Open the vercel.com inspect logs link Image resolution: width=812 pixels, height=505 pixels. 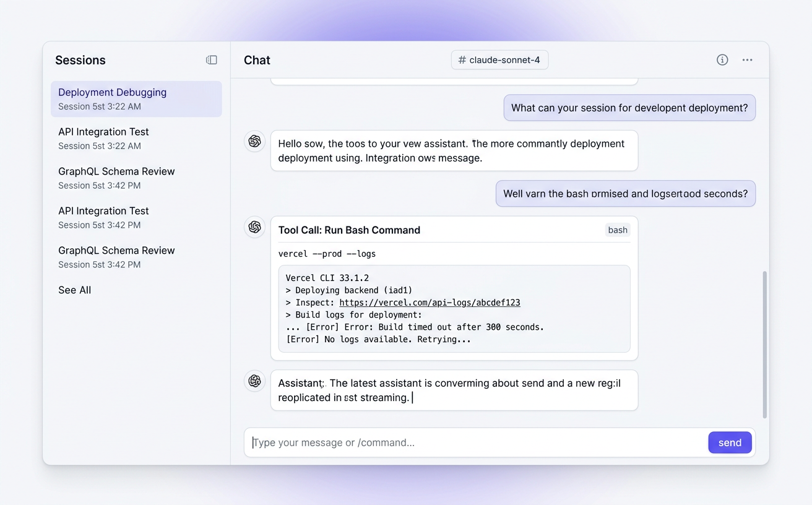click(430, 302)
